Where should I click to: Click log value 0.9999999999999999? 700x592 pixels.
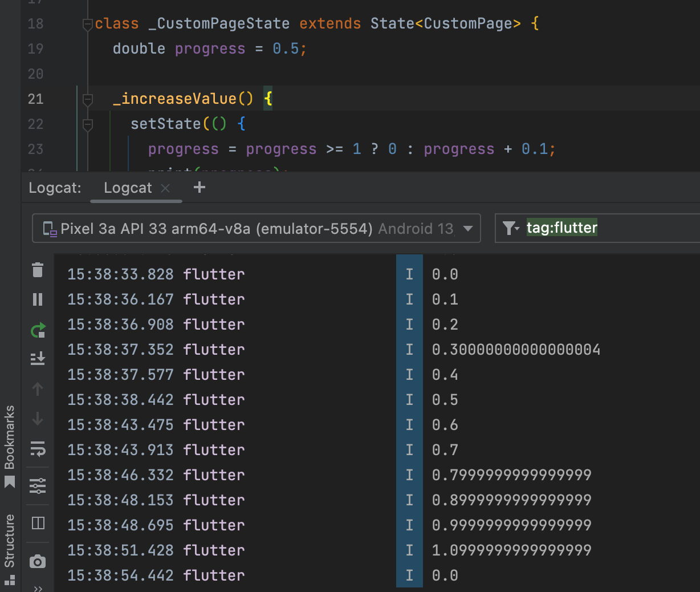(511, 525)
